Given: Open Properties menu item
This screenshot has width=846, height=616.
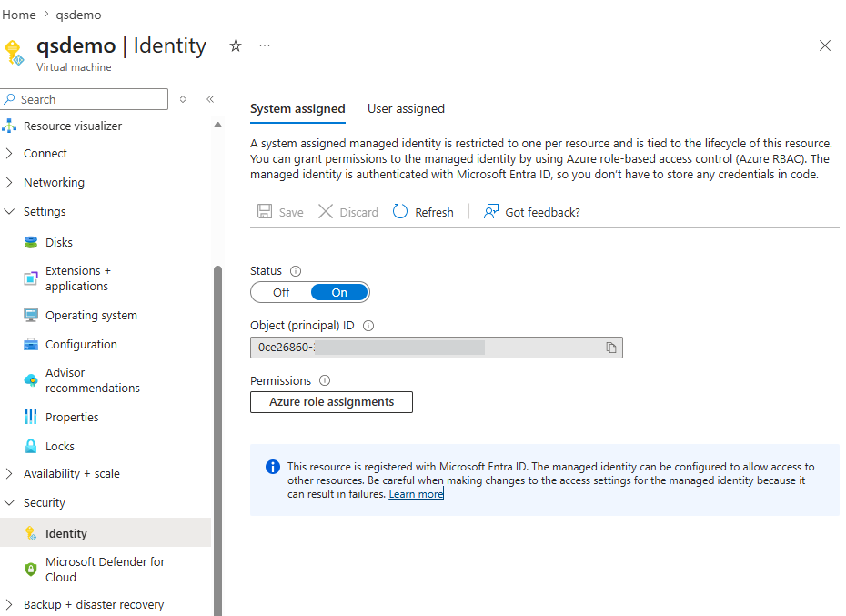Looking at the screenshot, I should click(72, 418).
